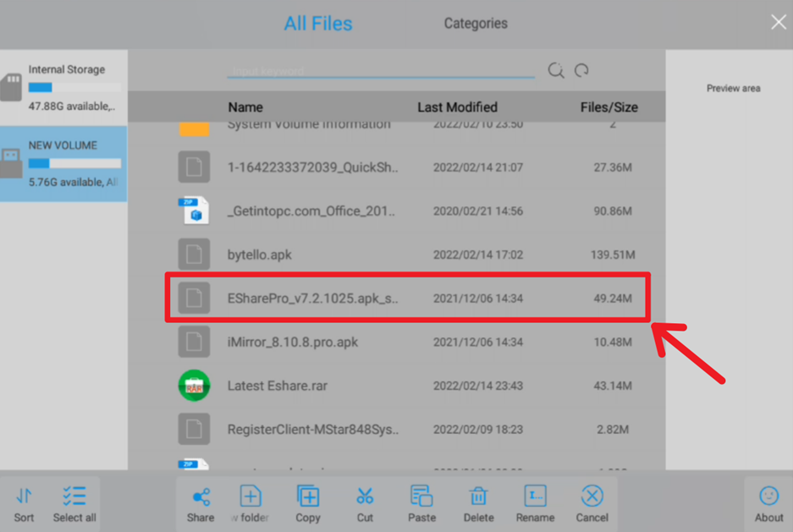
Task: Click the Rename button
Action: [535, 504]
